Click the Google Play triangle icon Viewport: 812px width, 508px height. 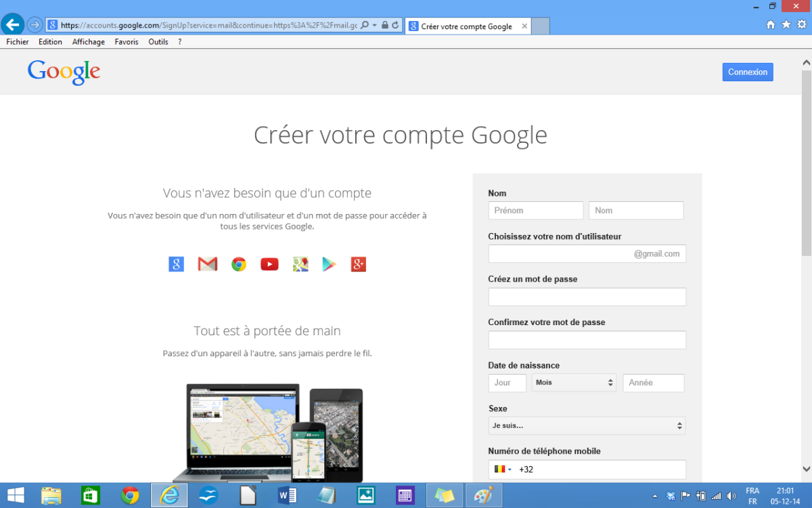(x=330, y=264)
